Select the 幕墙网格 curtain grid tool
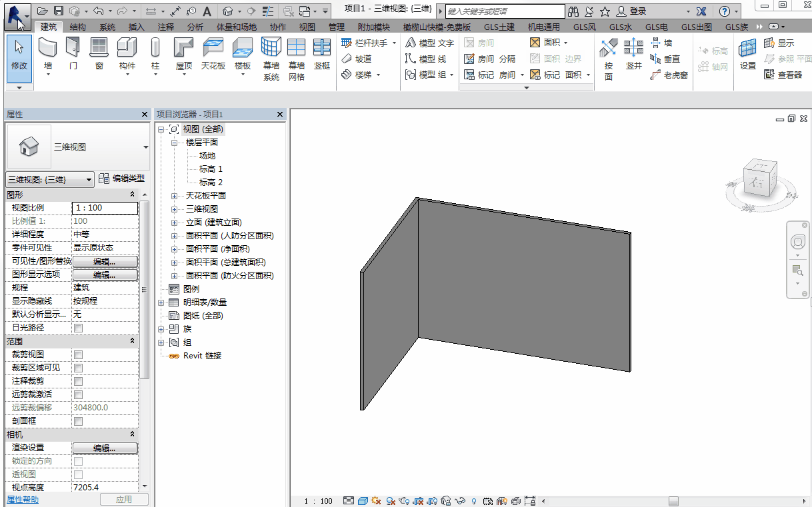 297,59
